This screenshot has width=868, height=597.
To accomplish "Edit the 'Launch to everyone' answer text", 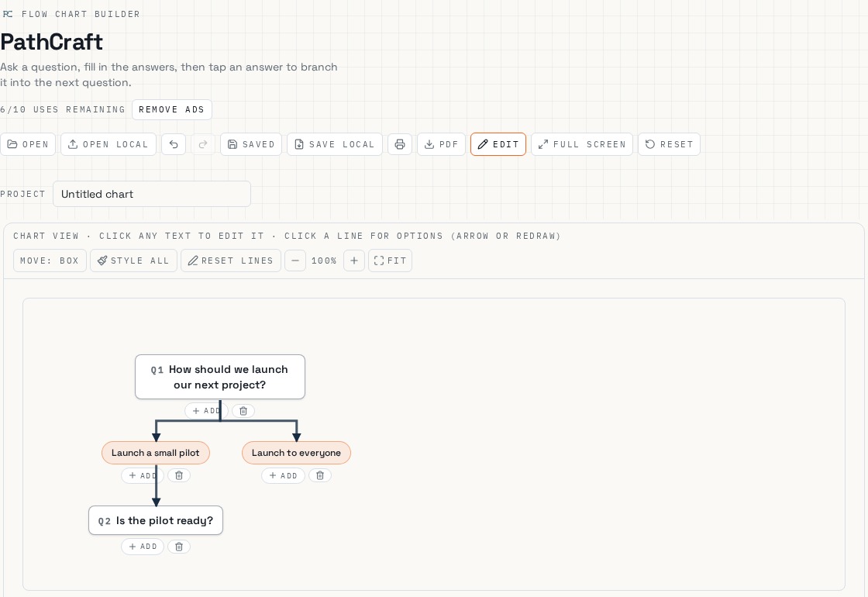I will pyautogui.click(x=296, y=453).
